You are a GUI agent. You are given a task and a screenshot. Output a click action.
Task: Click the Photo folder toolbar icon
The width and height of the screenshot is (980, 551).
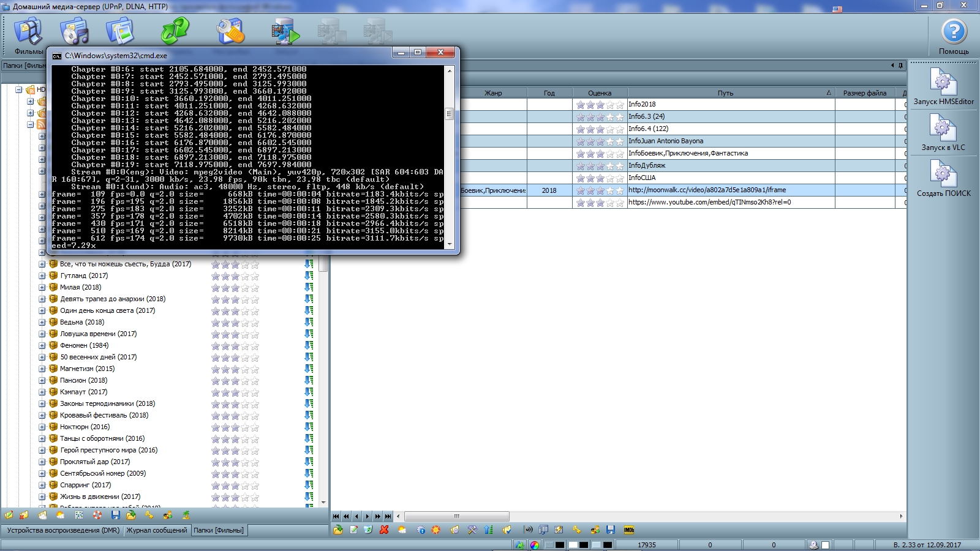click(x=120, y=31)
